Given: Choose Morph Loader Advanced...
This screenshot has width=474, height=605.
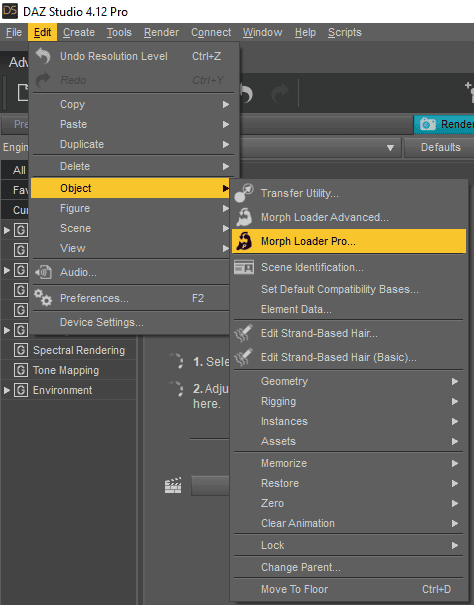Looking at the screenshot, I should [349, 217].
